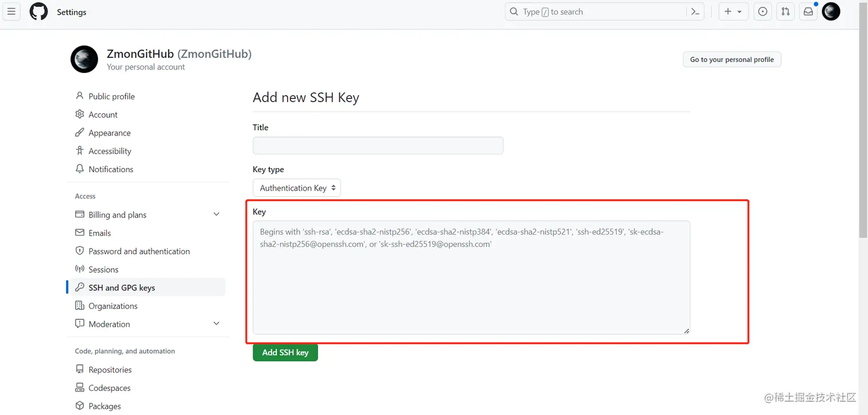Open the hamburger navigation menu
The width and height of the screenshot is (868, 415).
[x=11, y=11]
